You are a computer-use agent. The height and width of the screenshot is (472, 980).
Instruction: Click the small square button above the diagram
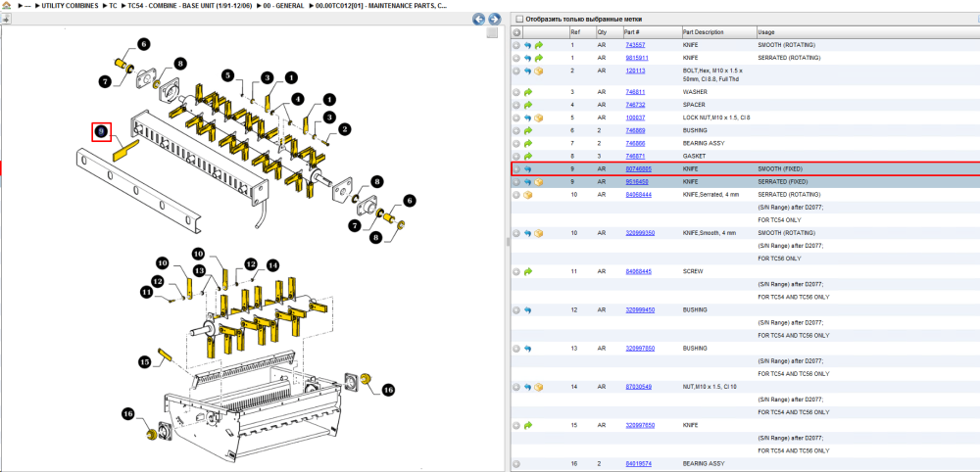point(493,32)
